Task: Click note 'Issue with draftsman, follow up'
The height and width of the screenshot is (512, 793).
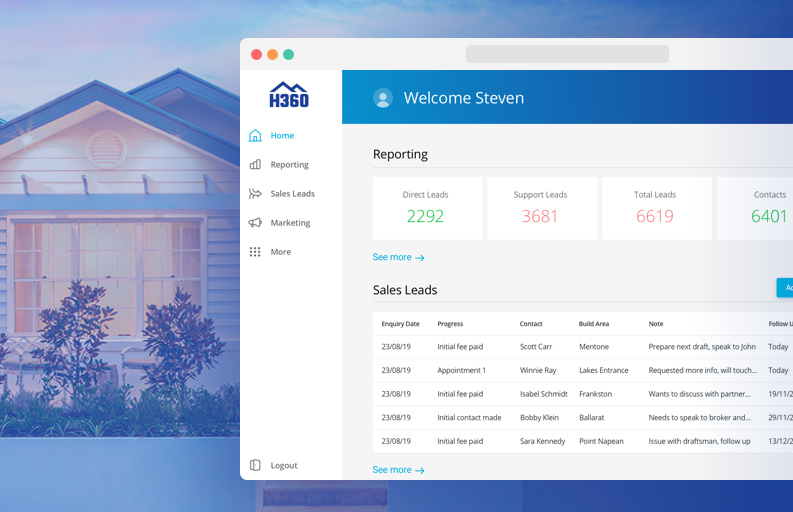Action: pyautogui.click(x=699, y=441)
